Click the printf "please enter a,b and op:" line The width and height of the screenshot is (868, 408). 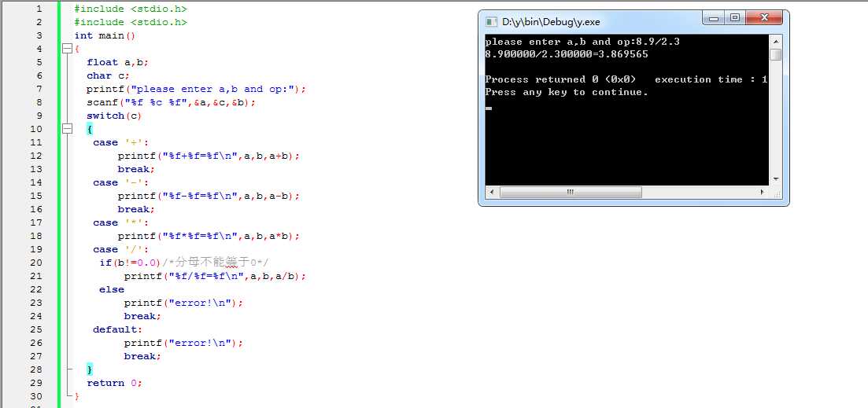(196, 89)
